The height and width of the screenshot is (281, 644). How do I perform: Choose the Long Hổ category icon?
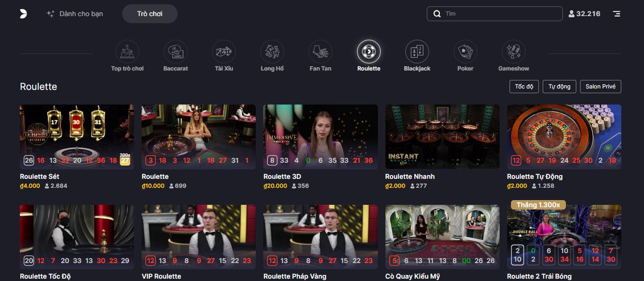point(272,52)
